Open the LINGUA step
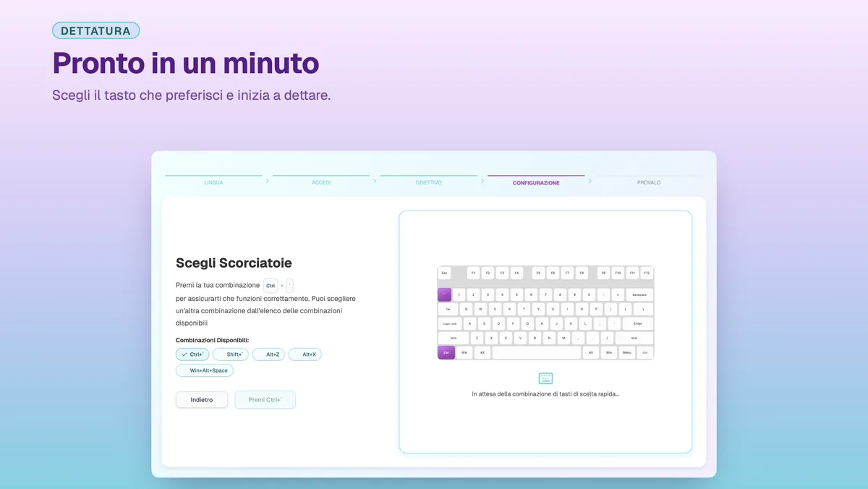This screenshot has height=489, width=868. pos(214,182)
